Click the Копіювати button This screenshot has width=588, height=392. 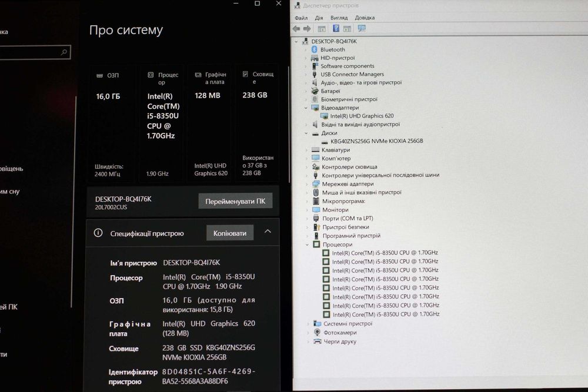(230, 233)
